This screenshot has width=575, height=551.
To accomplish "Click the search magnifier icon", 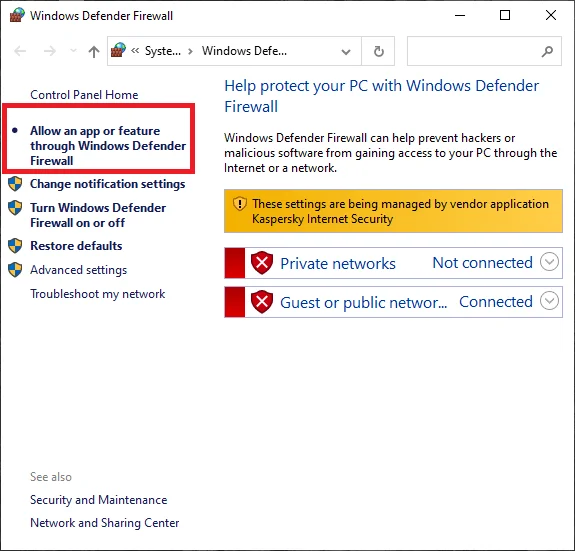I will 547,51.
